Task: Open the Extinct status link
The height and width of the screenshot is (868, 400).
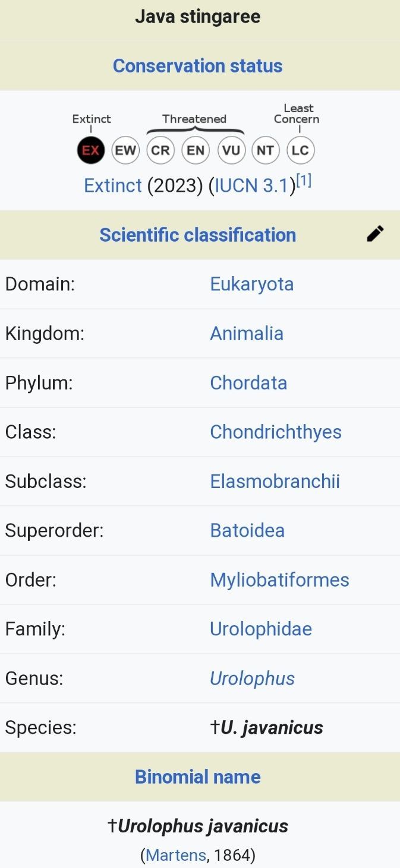Action: pyautogui.click(x=113, y=186)
